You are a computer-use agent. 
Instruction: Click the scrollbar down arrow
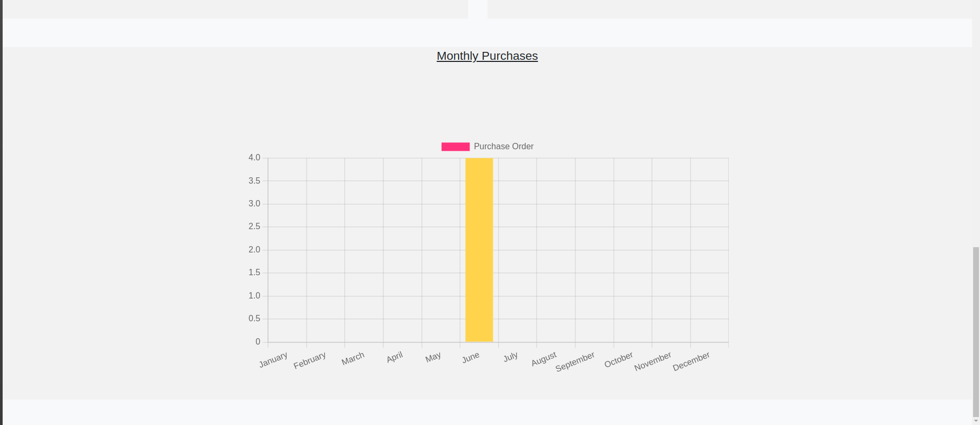click(x=976, y=421)
